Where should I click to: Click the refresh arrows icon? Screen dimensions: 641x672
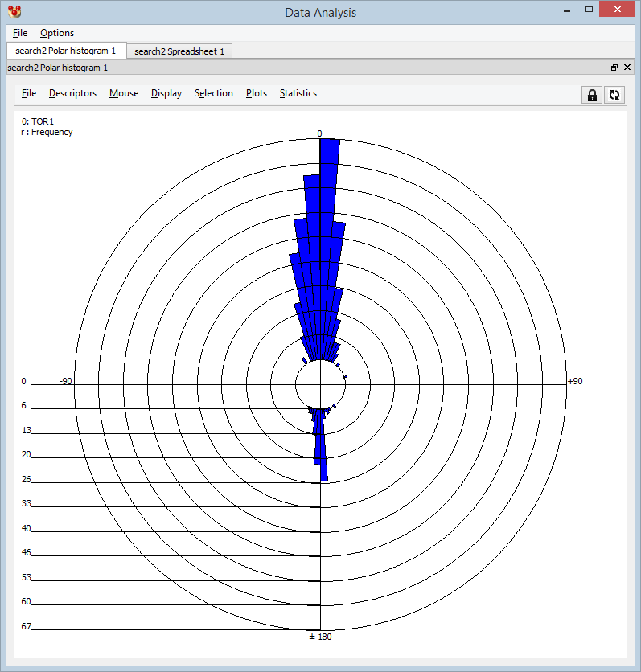pyautogui.click(x=614, y=95)
